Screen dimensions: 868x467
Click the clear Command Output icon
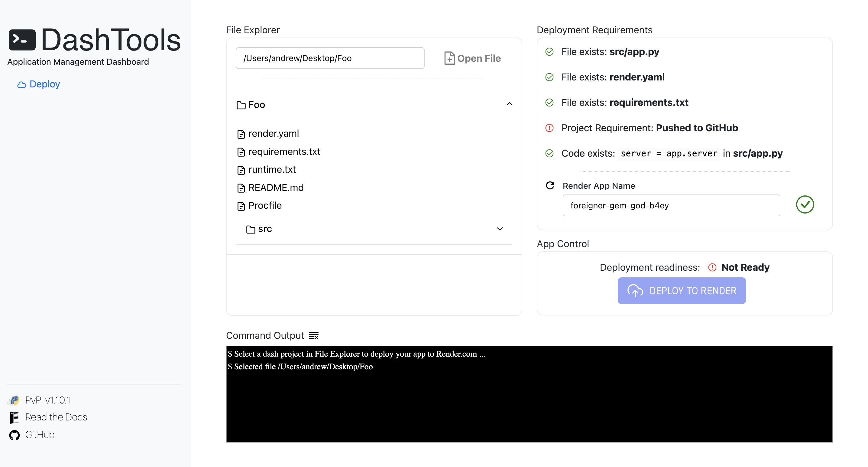313,335
